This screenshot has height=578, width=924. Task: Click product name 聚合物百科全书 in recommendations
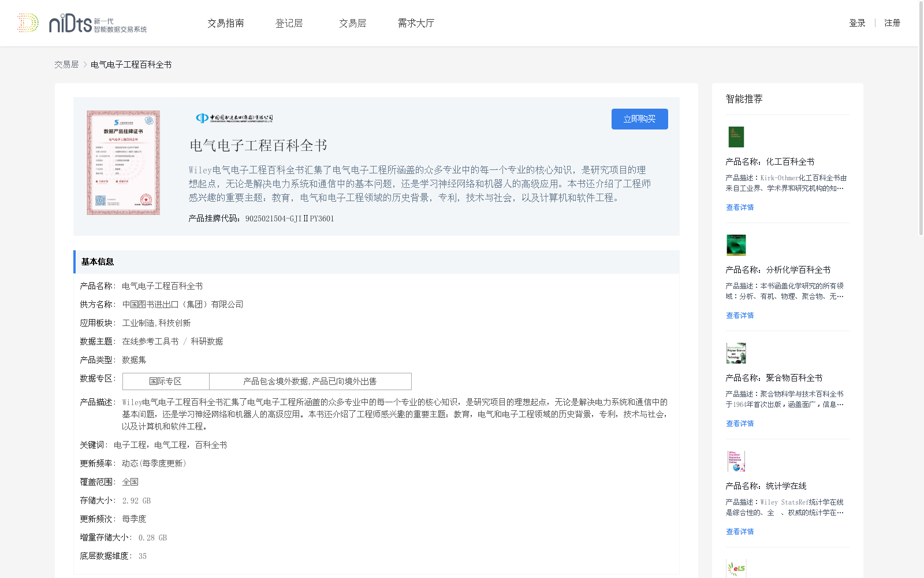794,378
